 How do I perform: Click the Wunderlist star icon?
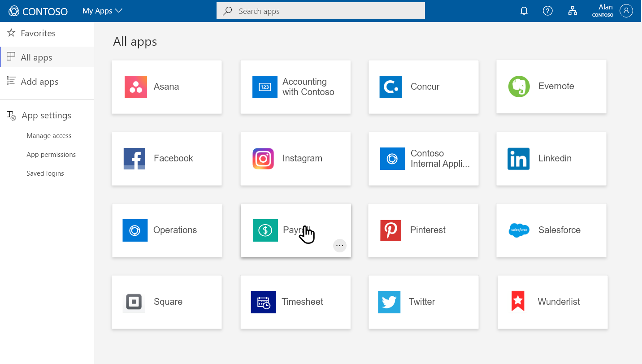(518, 301)
